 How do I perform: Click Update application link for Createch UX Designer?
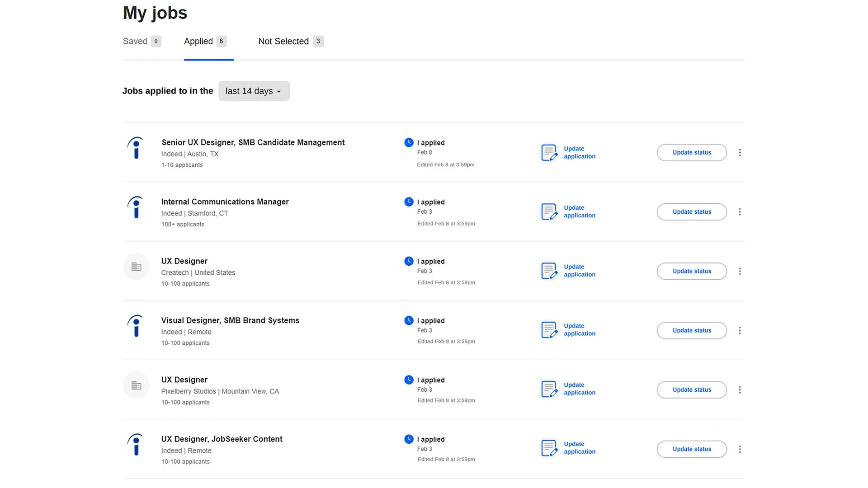pyautogui.click(x=579, y=271)
